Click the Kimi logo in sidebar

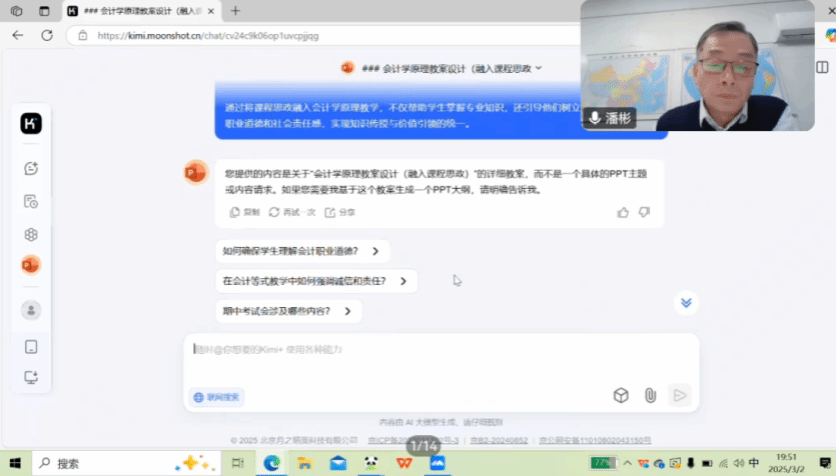(31, 123)
